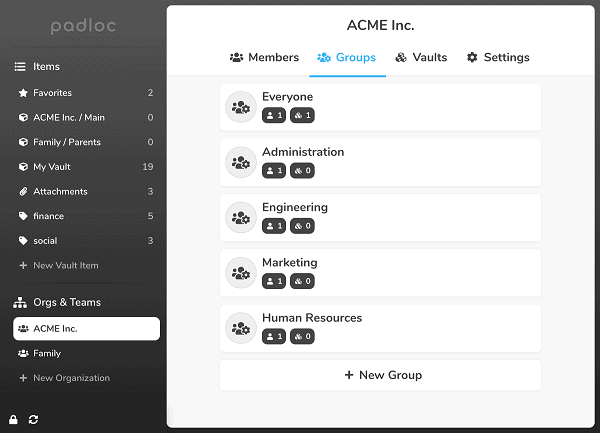
Task: Switch to the Members tab
Action: 264,57
